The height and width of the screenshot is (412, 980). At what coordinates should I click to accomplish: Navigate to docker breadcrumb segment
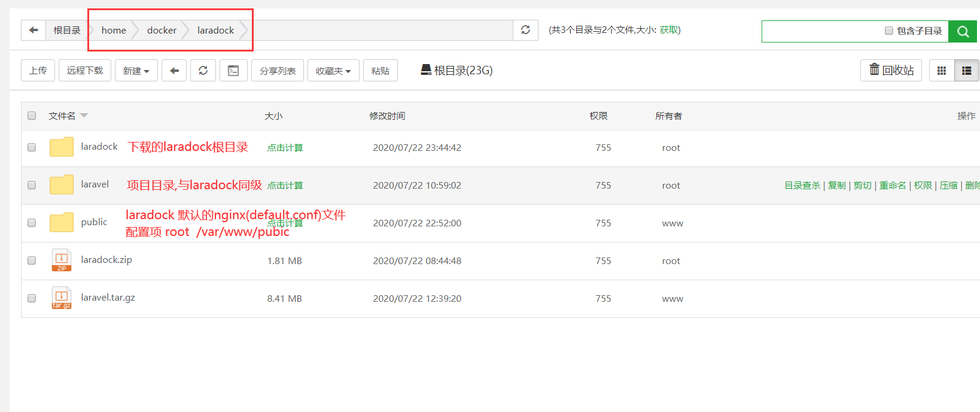click(162, 30)
